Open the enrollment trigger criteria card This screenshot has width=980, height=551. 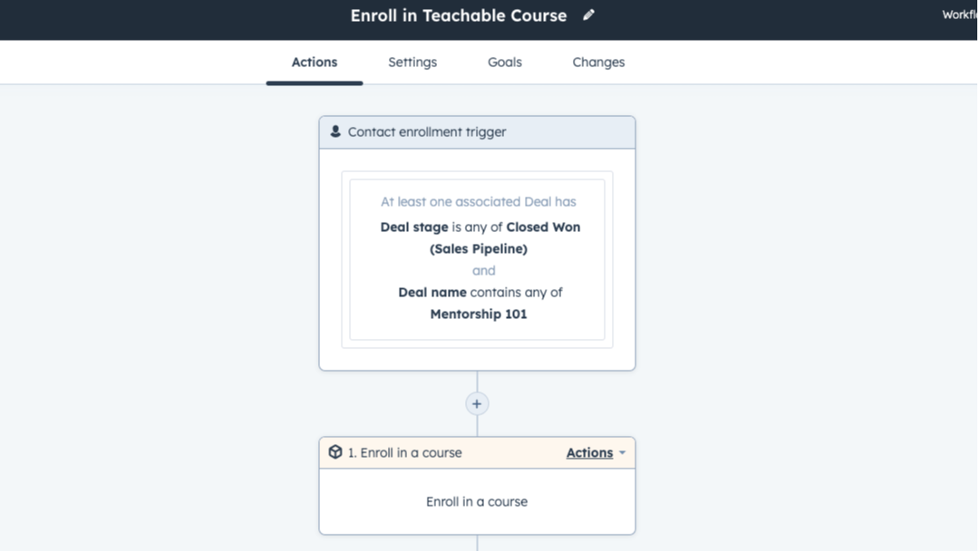pyautogui.click(x=477, y=259)
